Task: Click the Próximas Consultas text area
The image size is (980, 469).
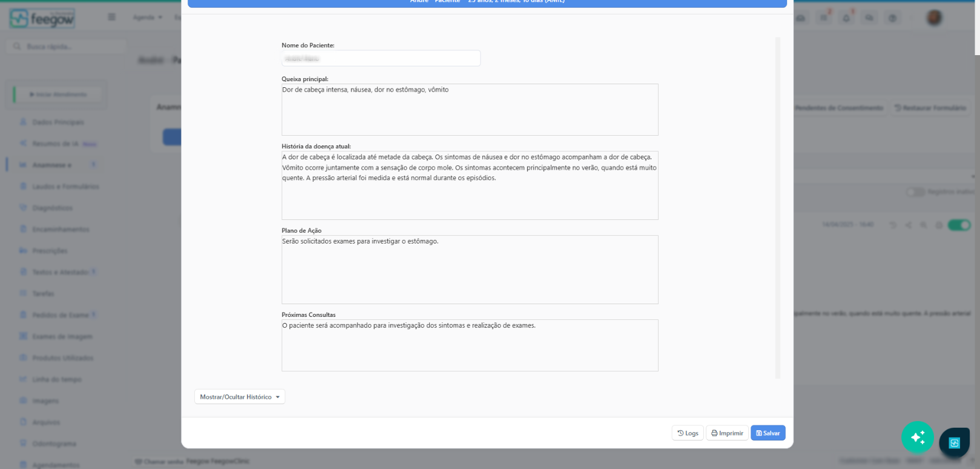Action: tap(470, 345)
